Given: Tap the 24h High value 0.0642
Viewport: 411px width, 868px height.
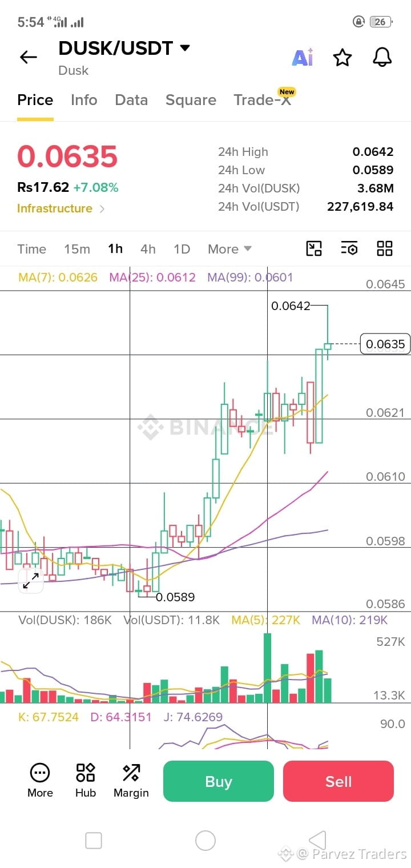Looking at the screenshot, I should coord(373,152).
